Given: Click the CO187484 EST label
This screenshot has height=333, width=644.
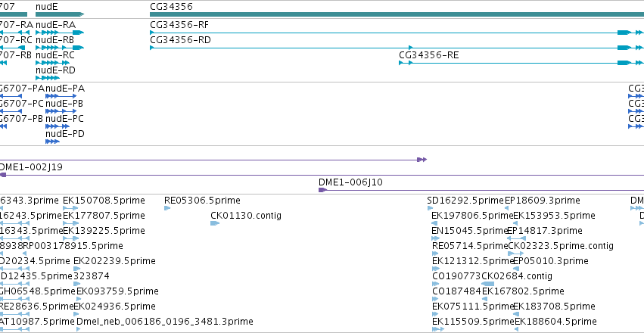Looking at the screenshot, I should coord(457,291).
